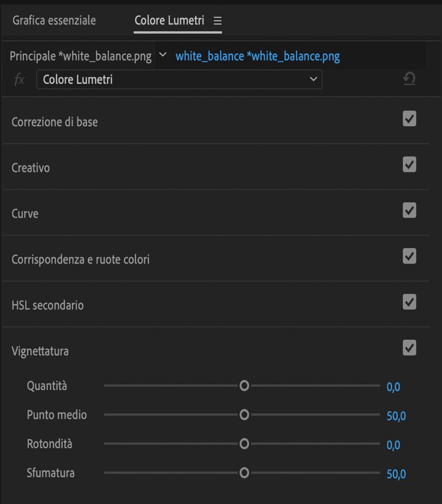Toggle the Vignettatura checkbox off

[409, 348]
